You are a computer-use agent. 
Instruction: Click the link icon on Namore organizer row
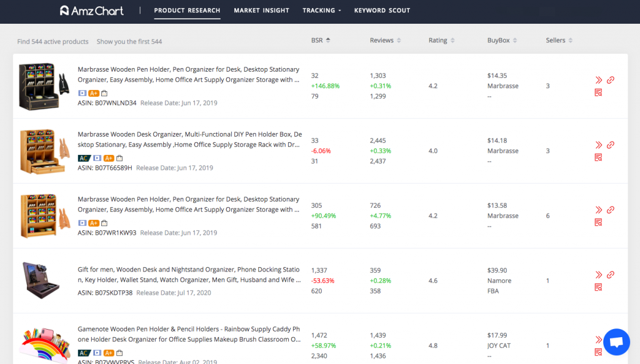(x=611, y=275)
